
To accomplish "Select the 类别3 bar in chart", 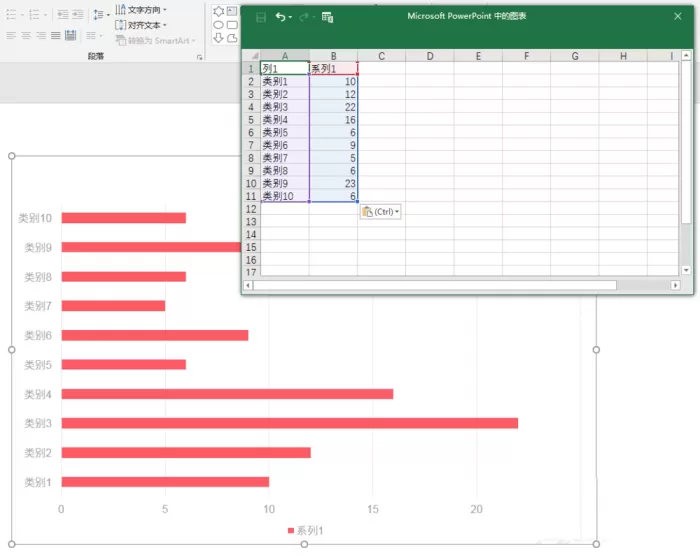I will (290, 423).
